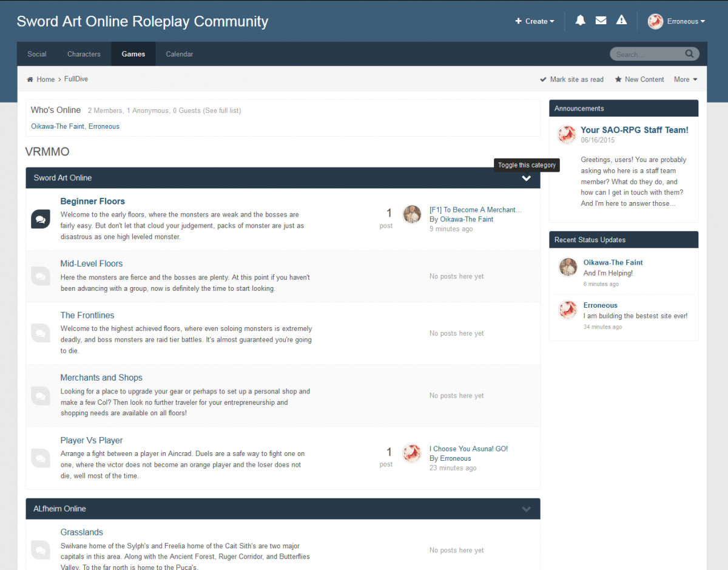Click the 23 minutes ago post timestamp

click(453, 468)
